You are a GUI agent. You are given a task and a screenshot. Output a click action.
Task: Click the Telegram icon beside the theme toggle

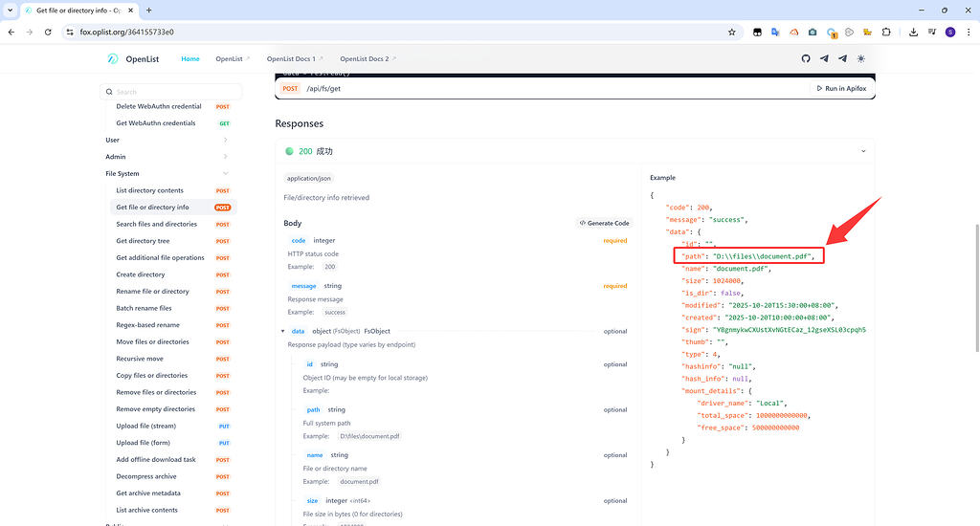[x=842, y=58]
